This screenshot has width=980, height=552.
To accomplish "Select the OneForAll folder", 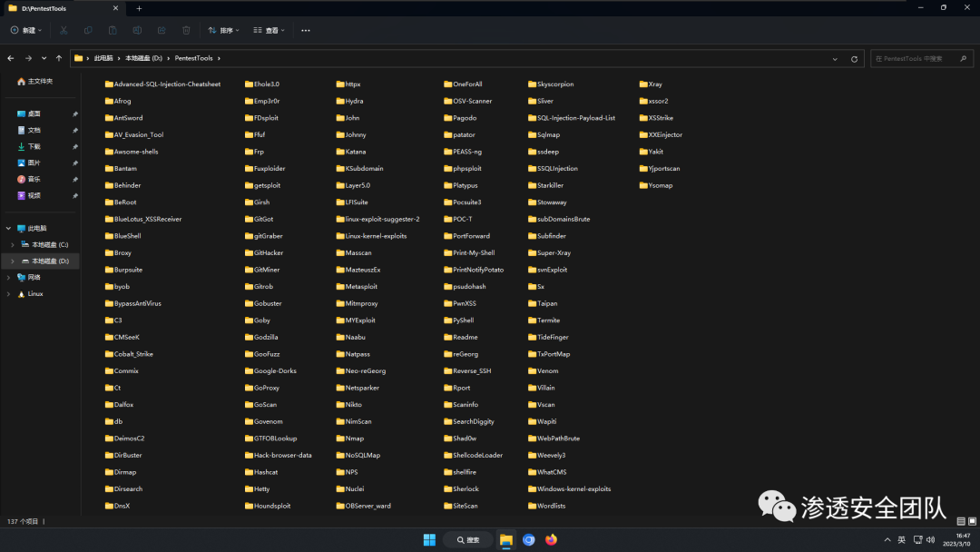I will click(463, 84).
